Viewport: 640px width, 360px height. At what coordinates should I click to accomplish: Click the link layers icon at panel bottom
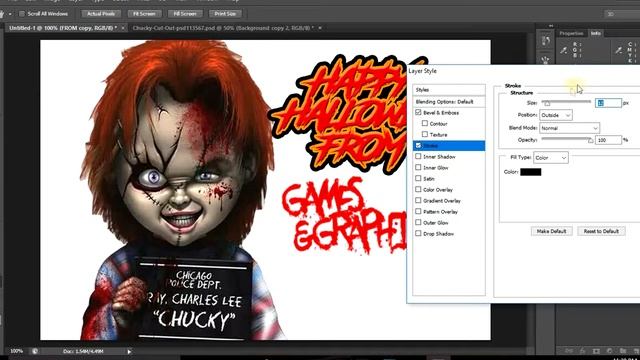(569, 351)
